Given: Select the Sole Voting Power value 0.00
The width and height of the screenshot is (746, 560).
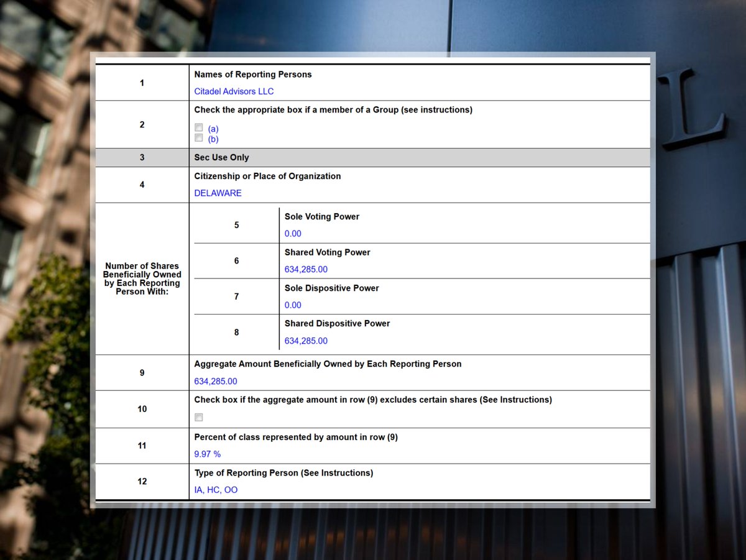Looking at the screenshot, I should tap(293, 234).
